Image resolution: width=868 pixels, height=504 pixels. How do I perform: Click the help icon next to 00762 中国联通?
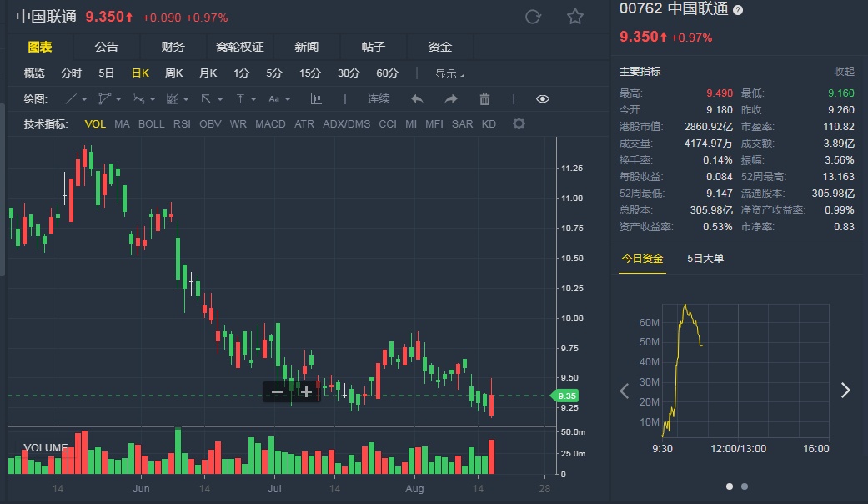click(x=738, y=10)
